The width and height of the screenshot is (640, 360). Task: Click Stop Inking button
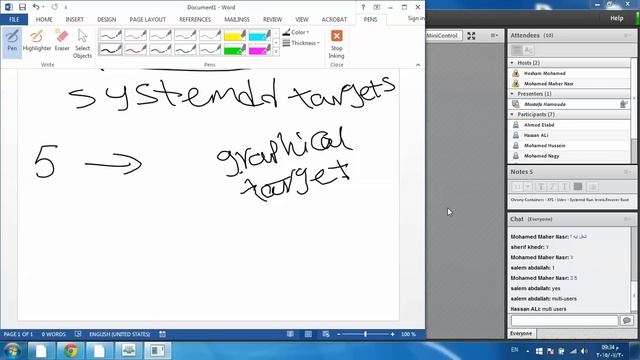[x=337, y=44]
